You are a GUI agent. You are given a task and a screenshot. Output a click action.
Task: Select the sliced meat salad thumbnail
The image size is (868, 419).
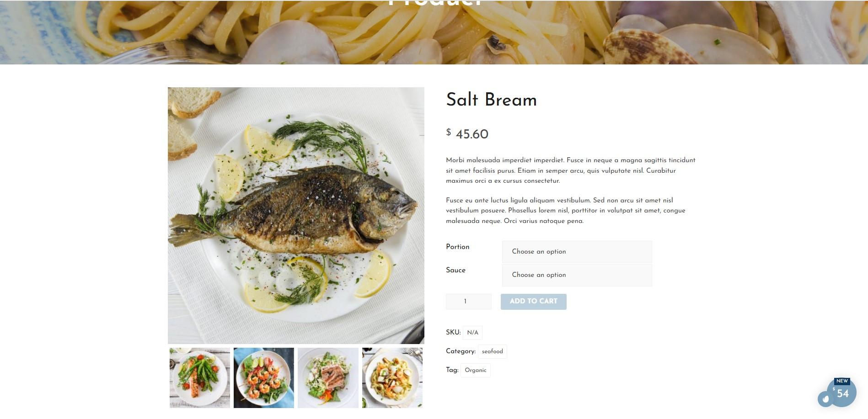(328, 378)
